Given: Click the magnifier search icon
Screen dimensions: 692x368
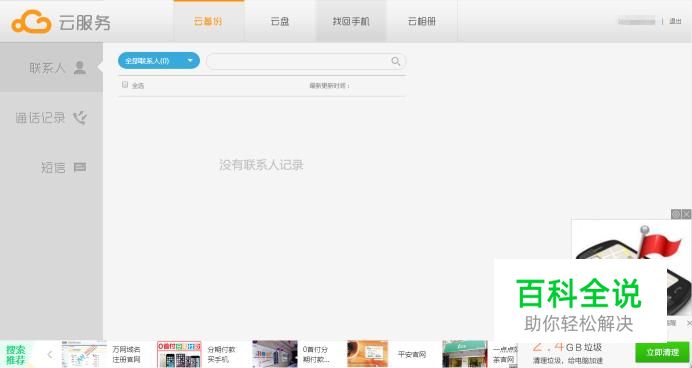Looking at the screenshot, I should 396,61.
